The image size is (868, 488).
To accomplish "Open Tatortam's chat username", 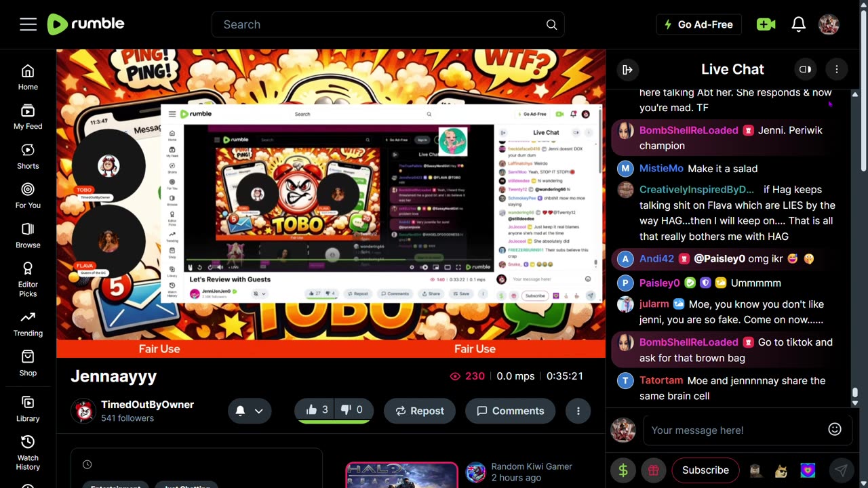I will pos(661,380).
